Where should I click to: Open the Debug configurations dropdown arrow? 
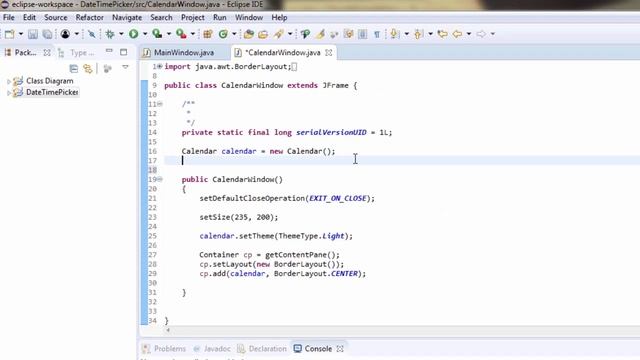pyautogui.click(x=121, y=34)
